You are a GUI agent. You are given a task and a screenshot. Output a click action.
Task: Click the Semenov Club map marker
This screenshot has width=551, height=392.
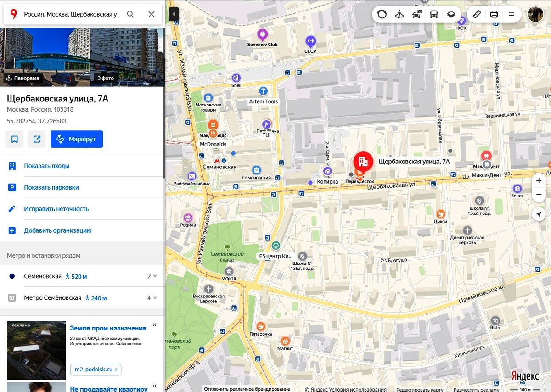pyautogui.click(x=262, y=34)
